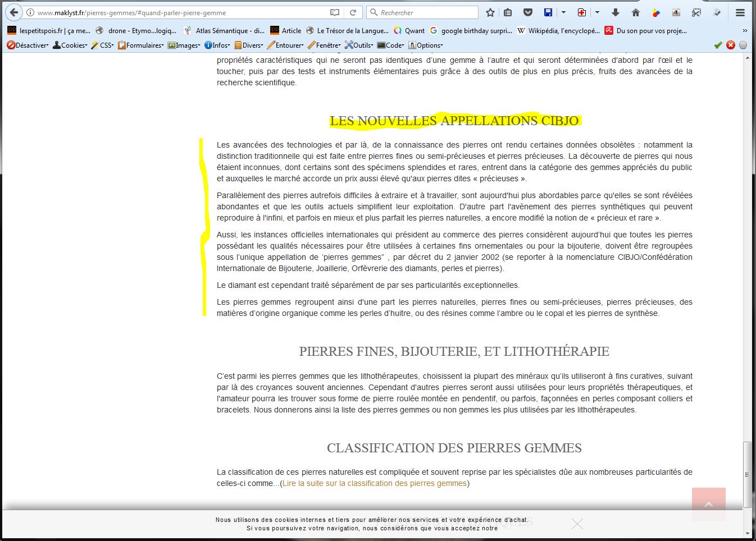Image resolution: width=756 pixels, height=541 pixels.
Task: Expand dropdown arrow next to floppy disk icon
Action: (x=563, y=12)
